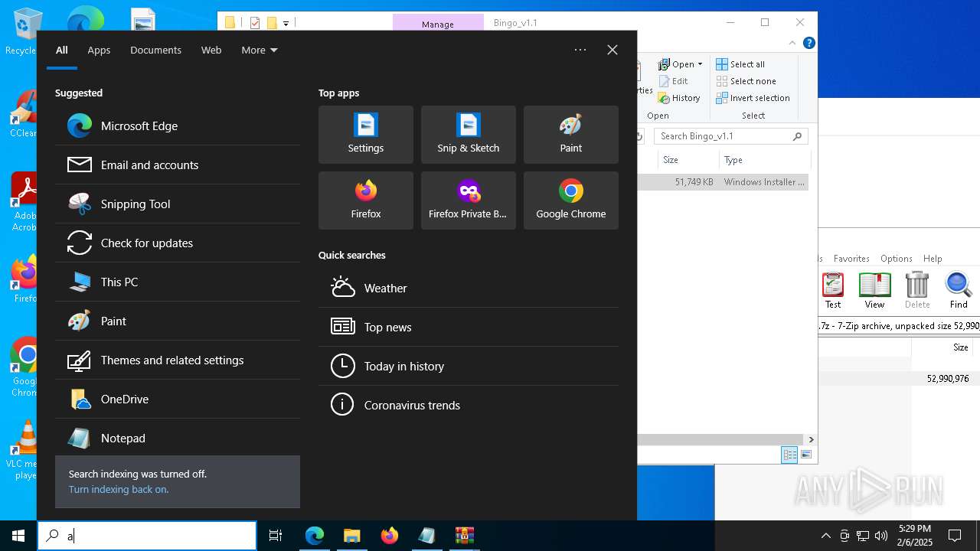This screenshot has width=980, height=551.
Task: Open Snip & Sketch tile
Action: pyautogui.click(x=469, y=135)
